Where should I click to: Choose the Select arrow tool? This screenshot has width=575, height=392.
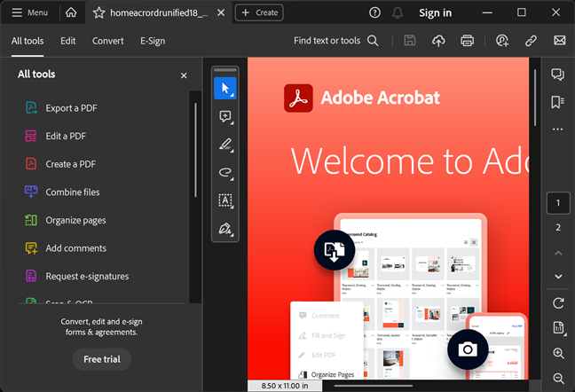225,89
